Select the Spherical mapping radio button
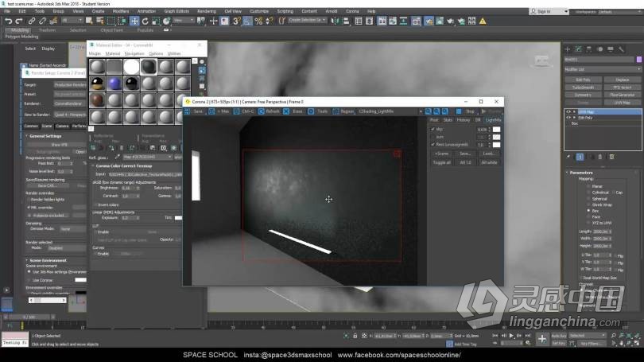 [x=588, y=198]
